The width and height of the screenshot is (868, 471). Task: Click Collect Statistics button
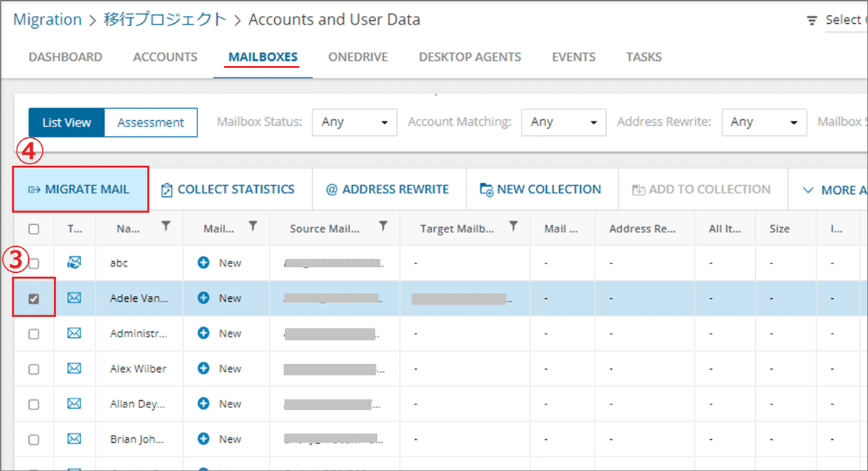pyautogui.click(x=228, y=190)
